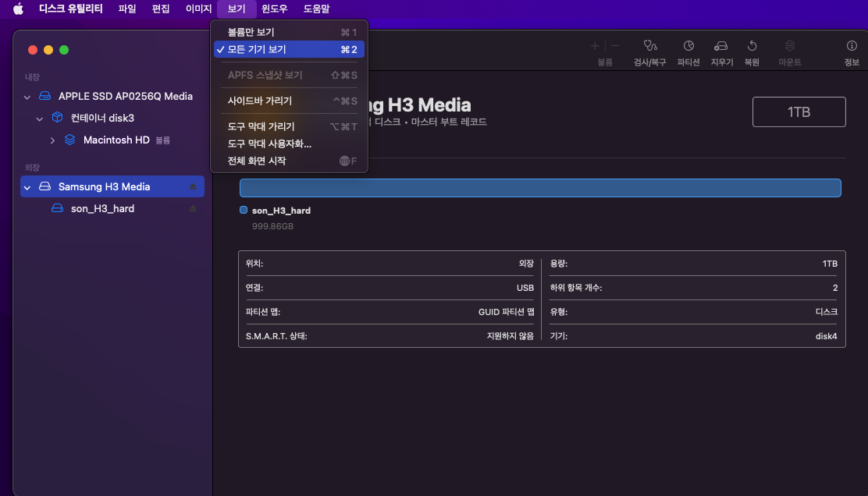Choose 볼륨만 보기 option
Image resolution: width=868 pixels, height=496 pixels.
(x=289, y=32)
